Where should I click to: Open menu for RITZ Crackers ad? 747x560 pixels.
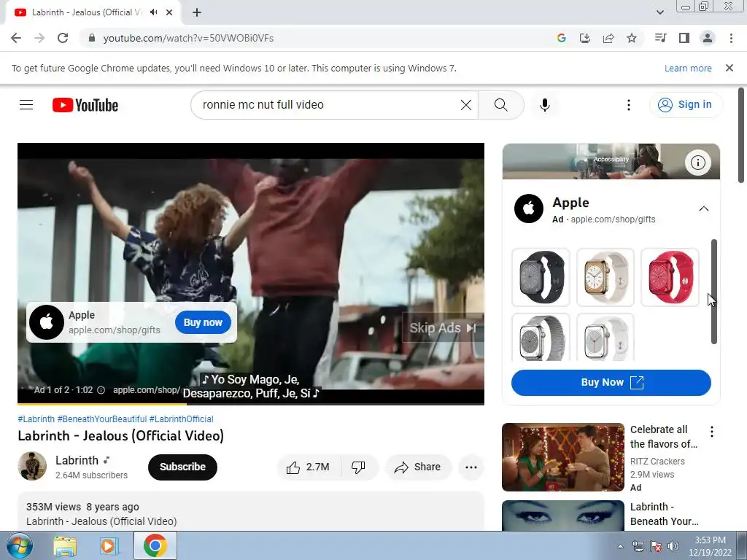point(712,432)
